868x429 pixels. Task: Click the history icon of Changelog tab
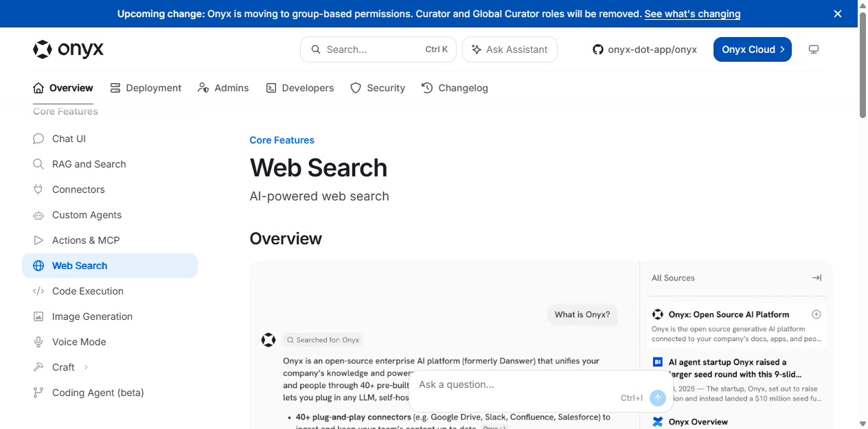pos(427,88)
